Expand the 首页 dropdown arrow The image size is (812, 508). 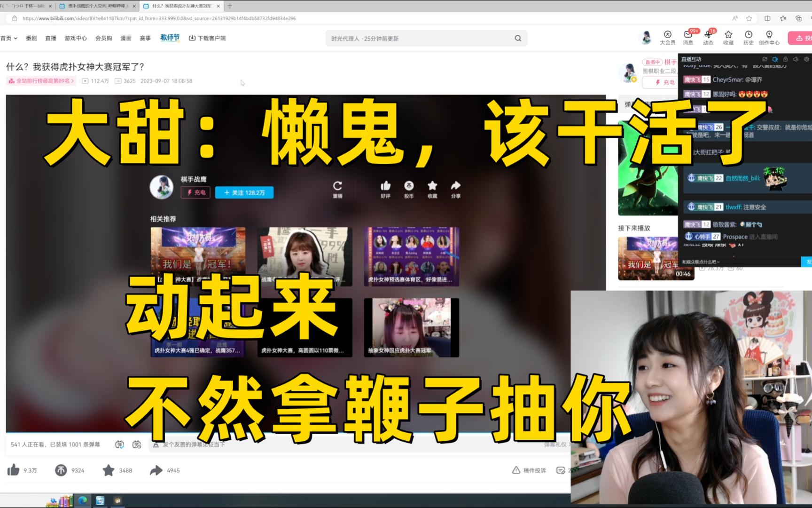(16, 39)
